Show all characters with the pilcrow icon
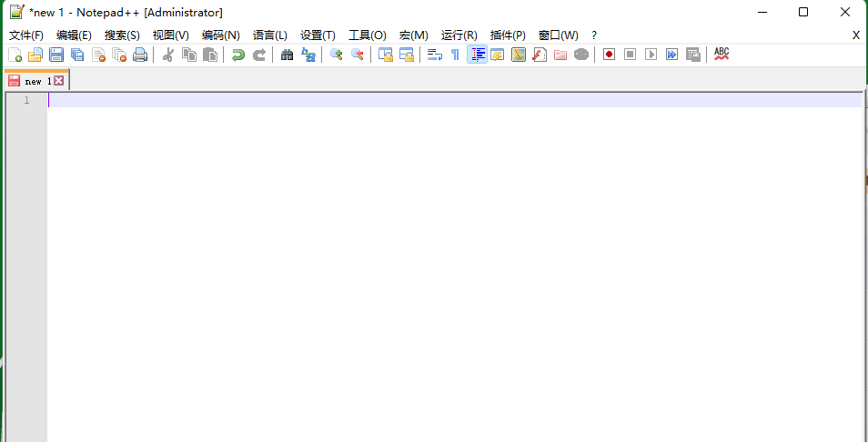The width and height of the screenshot is (868, 442). tap(455, 55)
